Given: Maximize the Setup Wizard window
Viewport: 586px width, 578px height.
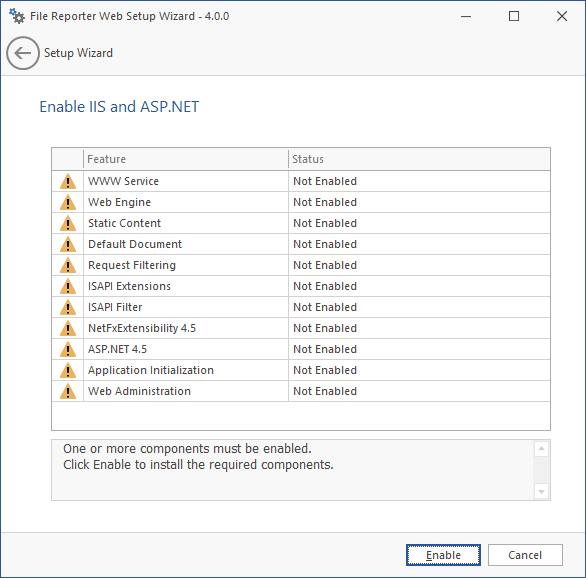Looking at the screenshot, I should pyautogui.click(x=514, y=16).
